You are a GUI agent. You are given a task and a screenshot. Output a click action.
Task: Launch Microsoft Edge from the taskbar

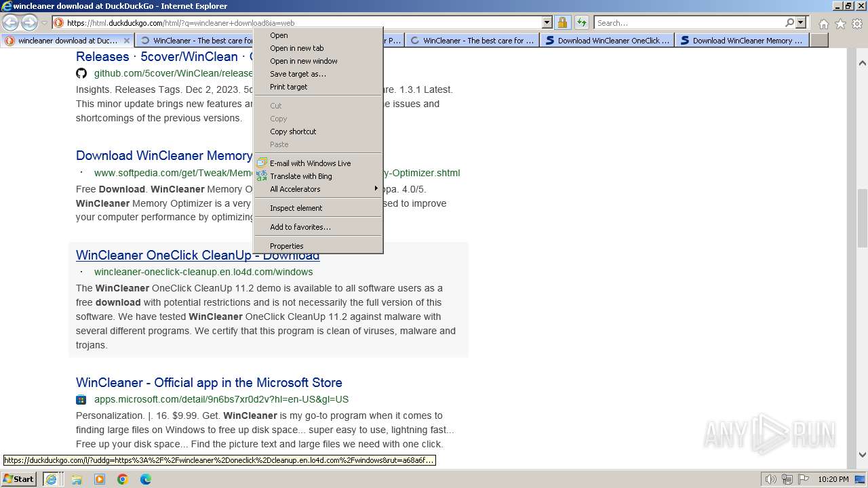[146, 479]
